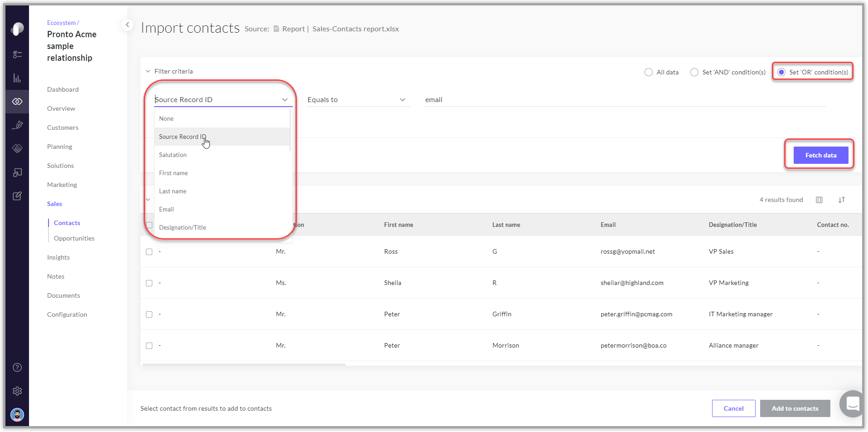The image size is (868, 432).
Task: Click the Designation/Title column header
Action: (x=732, y=225)
